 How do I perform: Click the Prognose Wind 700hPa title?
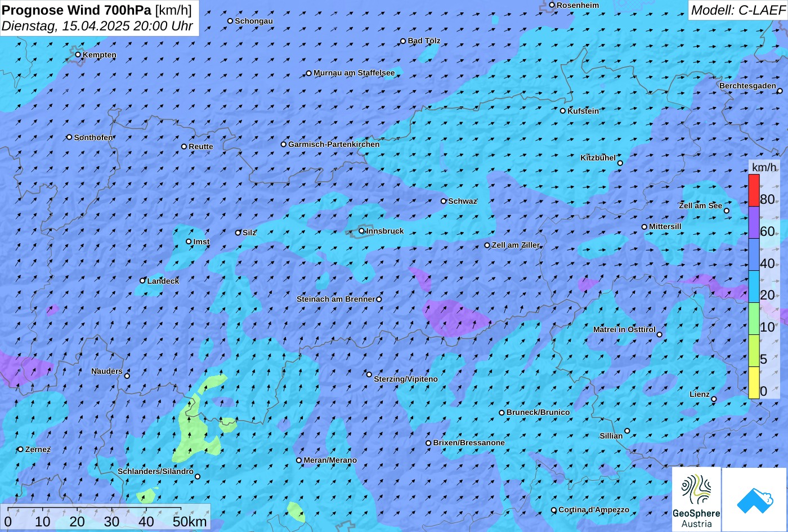click(x=97, y=10)
